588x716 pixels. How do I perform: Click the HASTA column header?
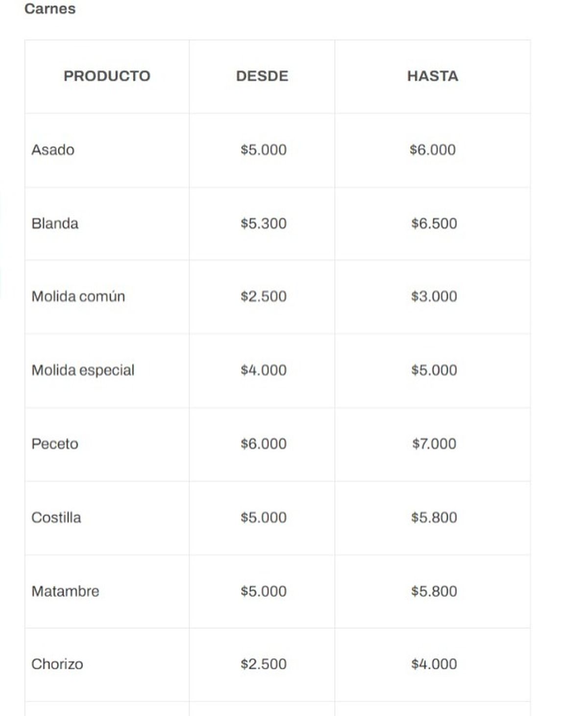(433, 76)
